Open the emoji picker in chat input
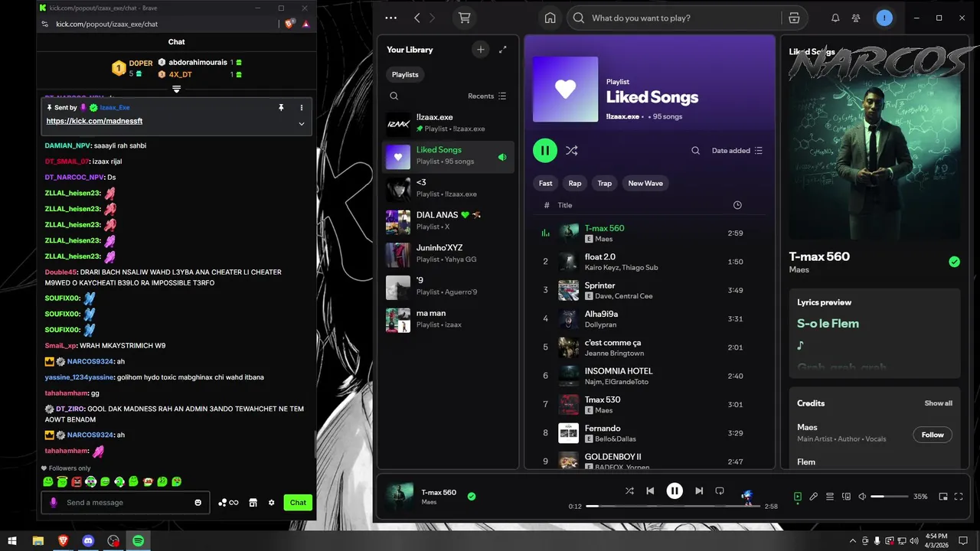 pos(198,503)
